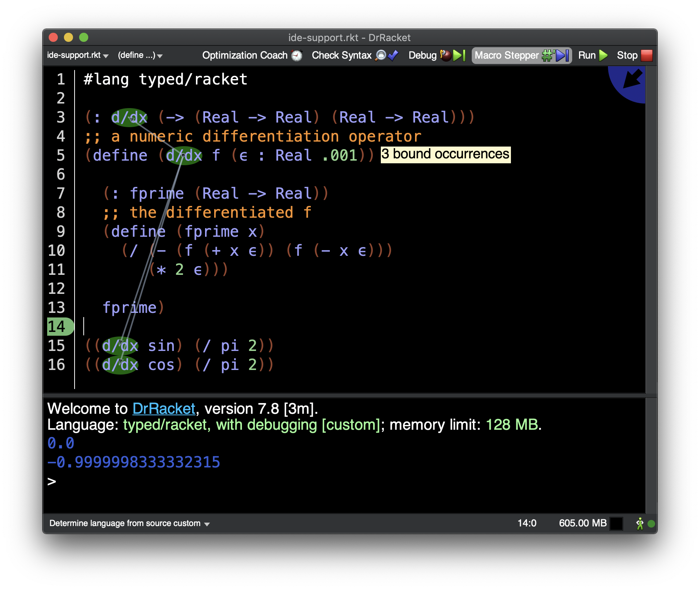Viewport: 700px width, 590px height.
Task: Click the 14:0 cursor position indicator
Action: (x=527, y=523)
